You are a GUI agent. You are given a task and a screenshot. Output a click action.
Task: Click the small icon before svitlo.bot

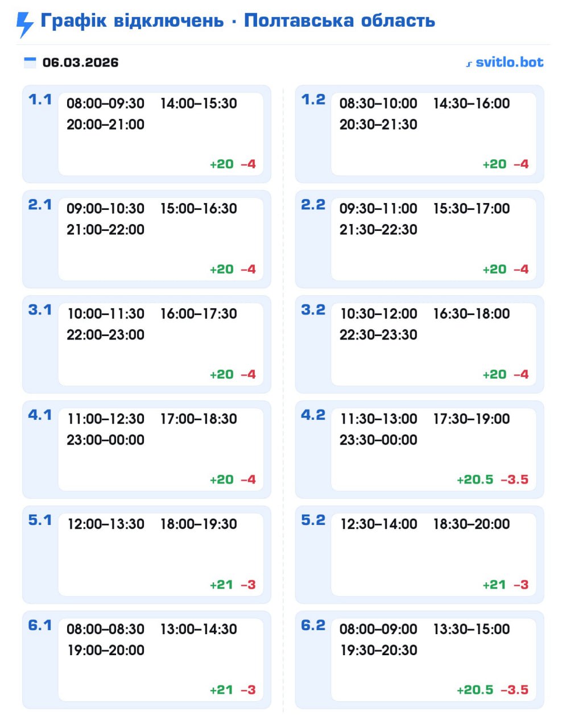tap(469, 64)
